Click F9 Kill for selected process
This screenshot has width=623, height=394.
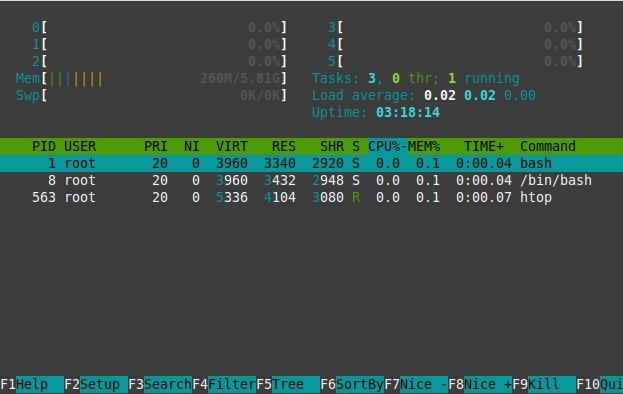[544, 384]
